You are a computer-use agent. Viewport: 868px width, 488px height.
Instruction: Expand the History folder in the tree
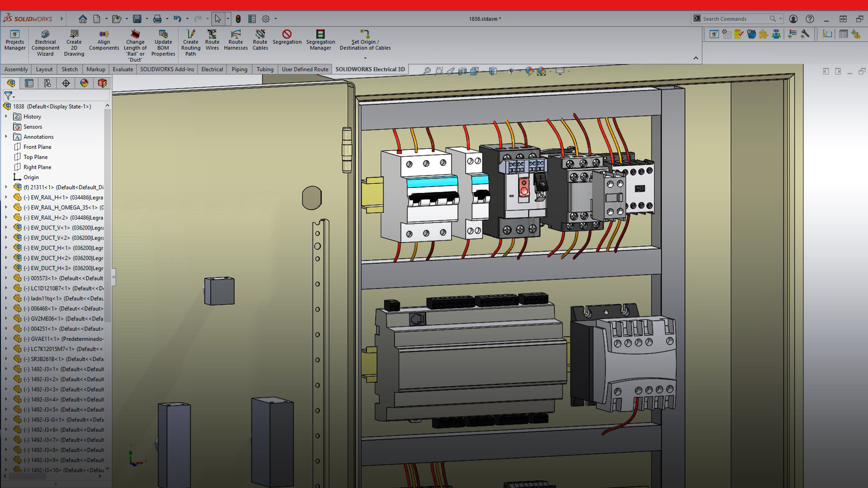(5, 117)
